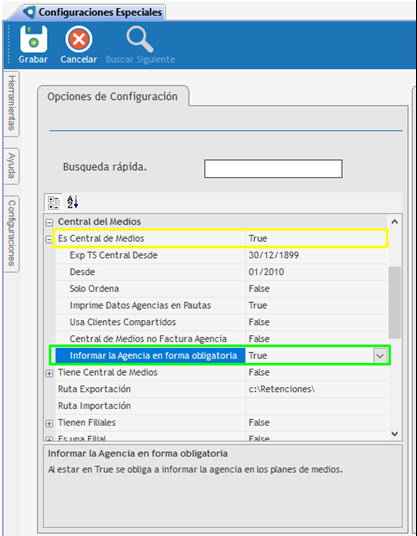This screenshot has width=417, height=536.
Task: Click False value of Solo Ordena
Action: [259, 289]
